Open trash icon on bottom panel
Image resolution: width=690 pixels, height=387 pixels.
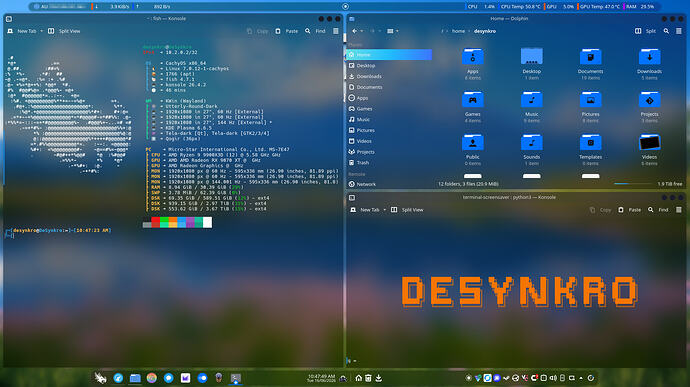click(x=368, y=378)
